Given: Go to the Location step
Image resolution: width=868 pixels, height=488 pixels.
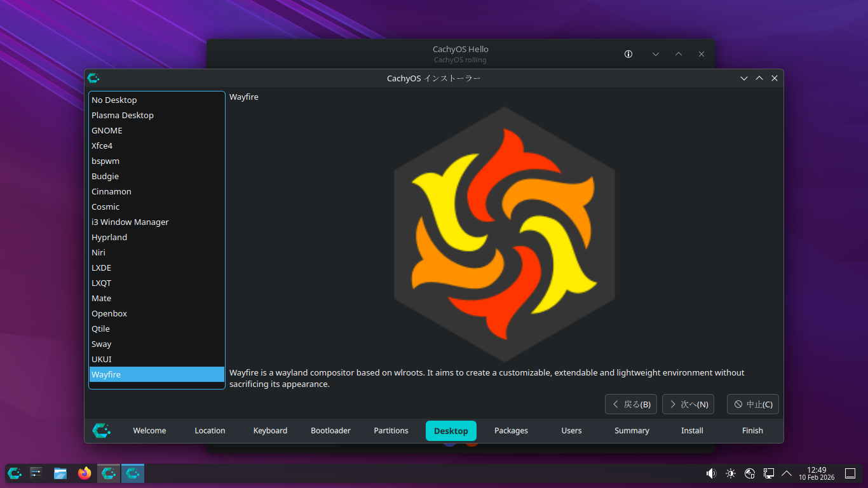Looking at the screenshot, I should [x=210, y=431].
